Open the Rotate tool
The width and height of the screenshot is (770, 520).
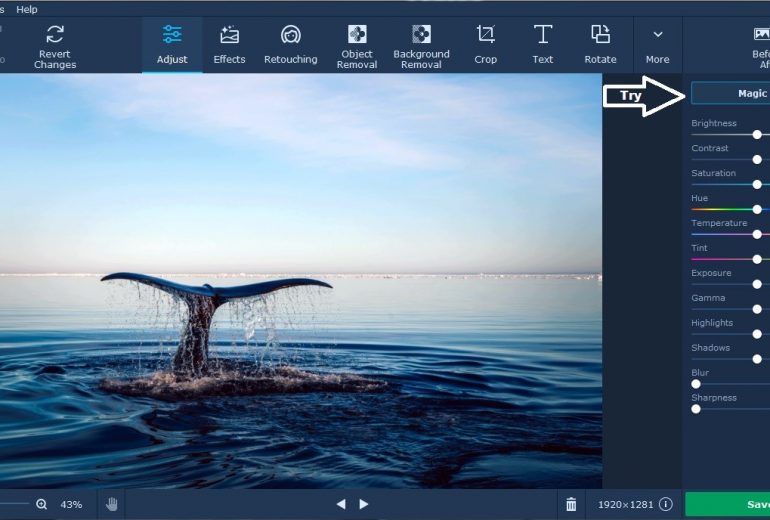[600, 45]
